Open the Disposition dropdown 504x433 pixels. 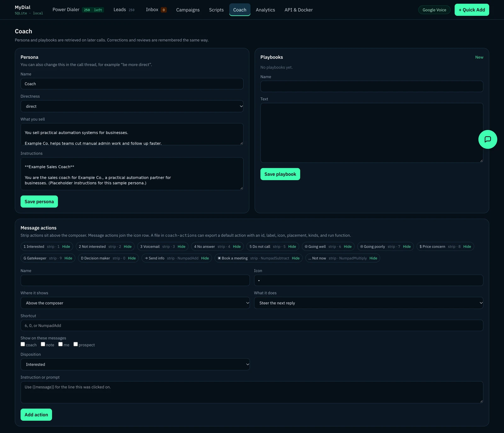click(135, 364)
